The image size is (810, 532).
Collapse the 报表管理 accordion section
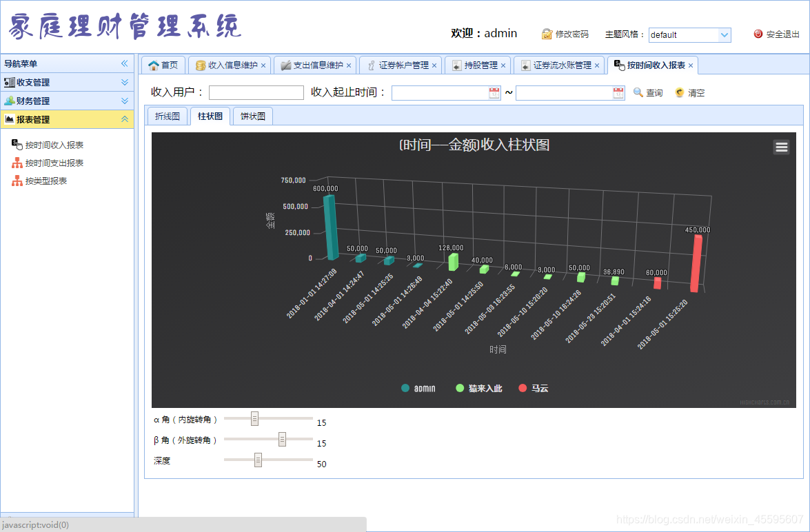click(125, 119)
